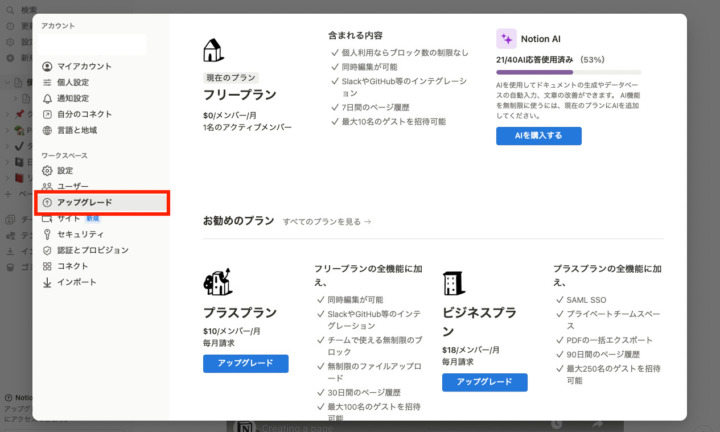This screenshot has width=720, height=432.
Task: Click the 認証とプロビジョン shield icon
Action: [47, 251]
